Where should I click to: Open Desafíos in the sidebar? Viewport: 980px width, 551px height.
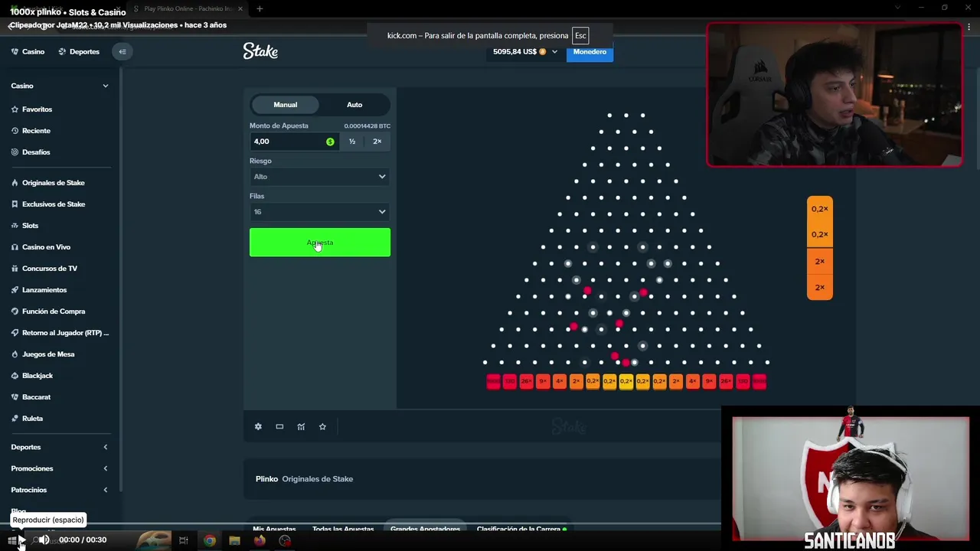point(31,152)
